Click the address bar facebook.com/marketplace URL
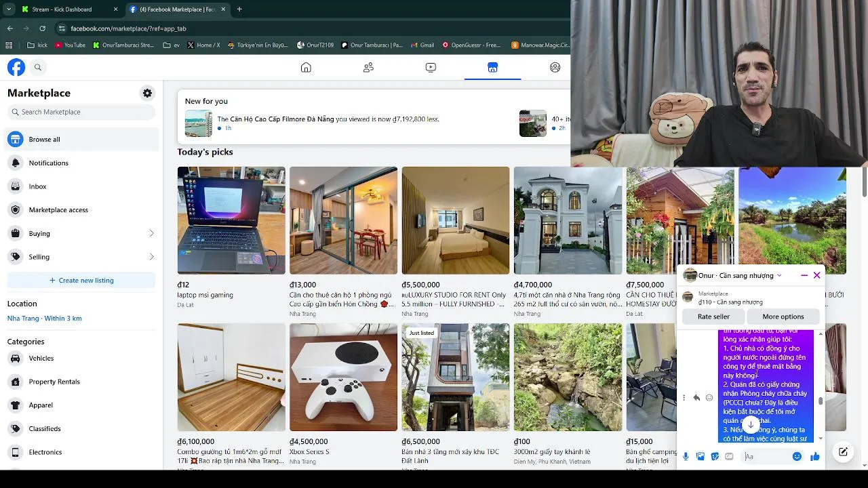The image size is (868, 488). (128, 28)
